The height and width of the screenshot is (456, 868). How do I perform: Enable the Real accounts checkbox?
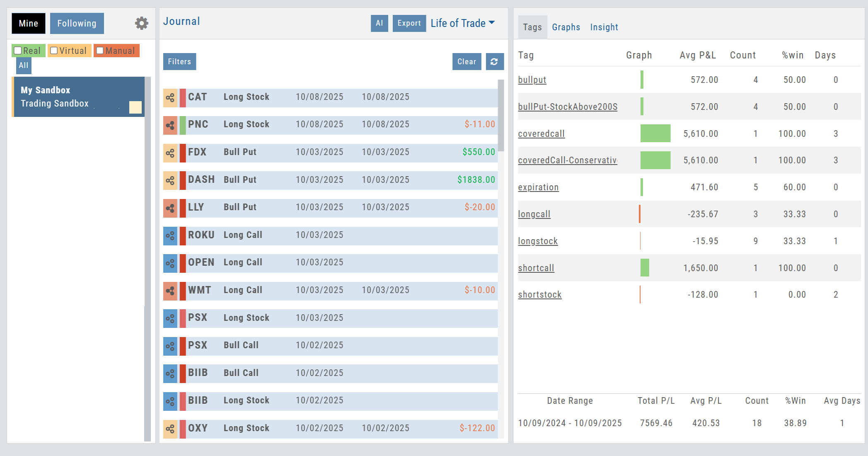click(x=18, y=51)
